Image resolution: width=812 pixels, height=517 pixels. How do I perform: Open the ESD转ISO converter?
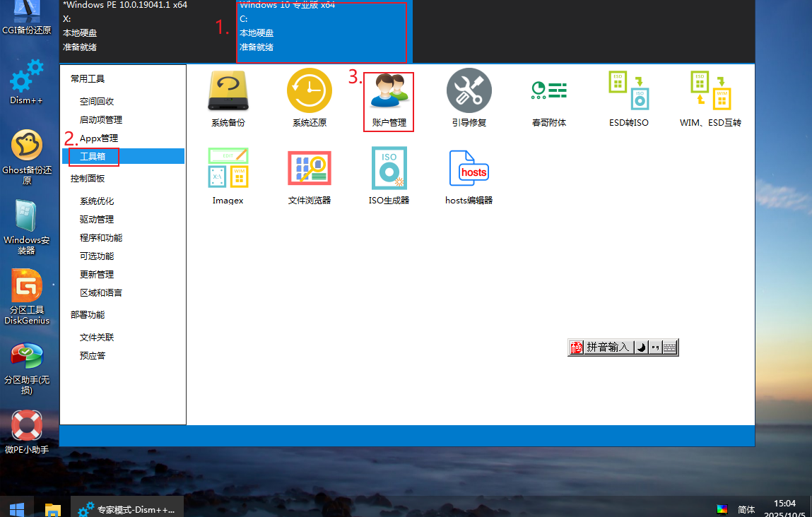click(629, 98)
